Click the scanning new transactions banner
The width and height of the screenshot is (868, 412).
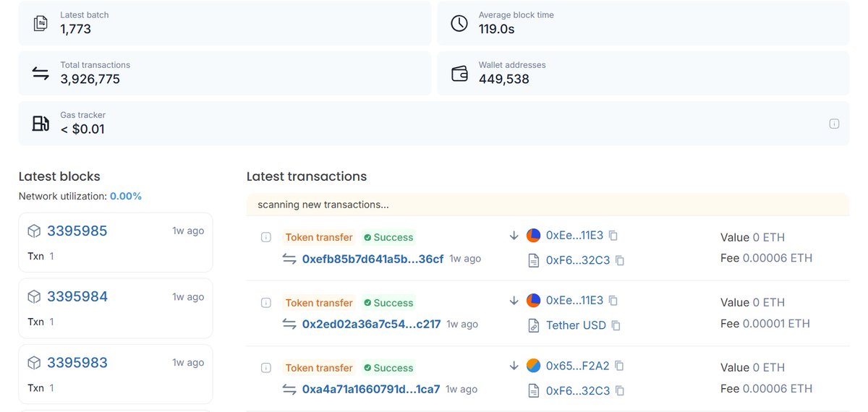click(x=548, y=205)
